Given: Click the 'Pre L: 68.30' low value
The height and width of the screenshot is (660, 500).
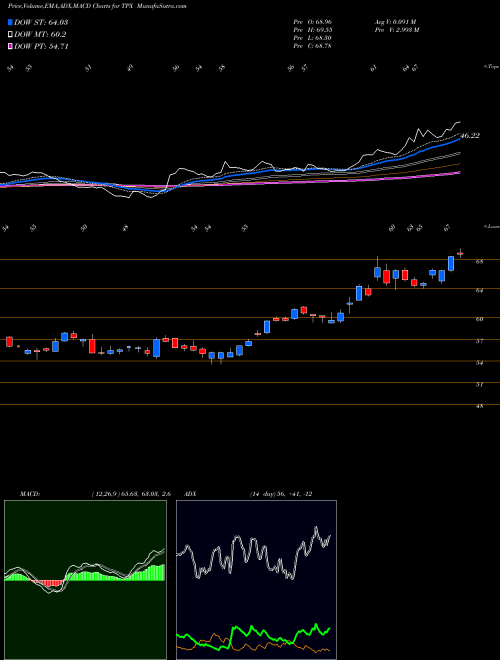Looking at the screenshot, I should pos(313,38).
